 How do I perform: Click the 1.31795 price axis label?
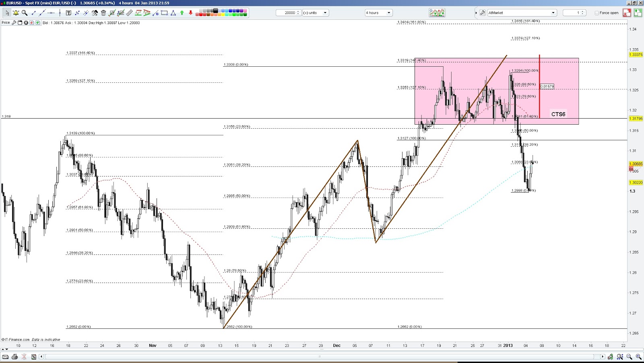coord(636,119)
